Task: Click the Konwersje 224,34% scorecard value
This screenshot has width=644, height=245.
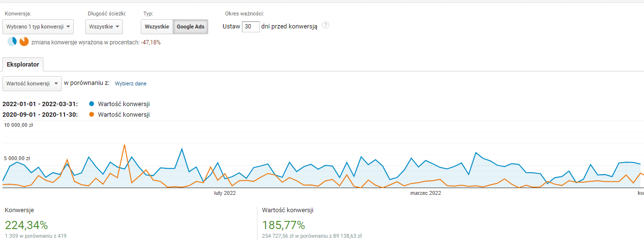Action: [26, 225]
